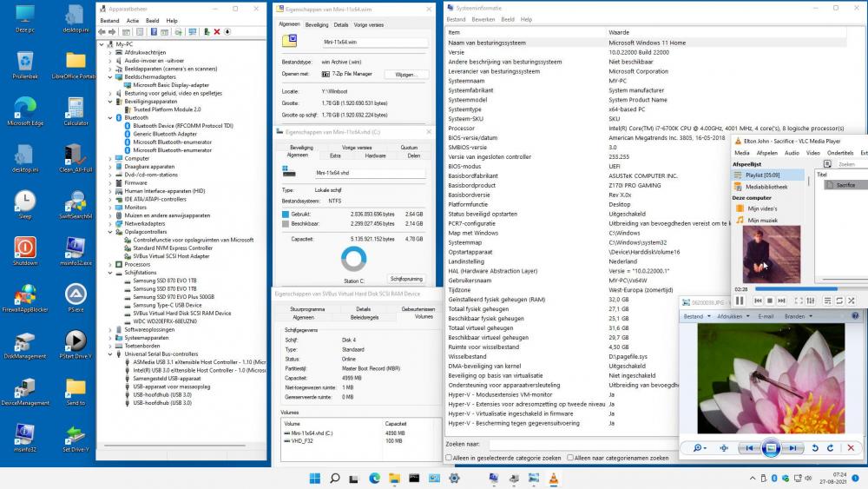Check 'Alleen naar categorienamen zoeken' option
The width and height of the screenshot is (868, 489).
[x=570, y=457]
